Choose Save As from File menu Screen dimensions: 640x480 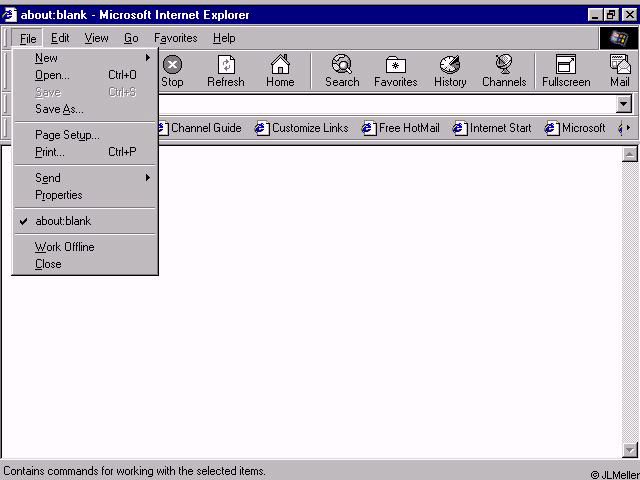(59, 109)
